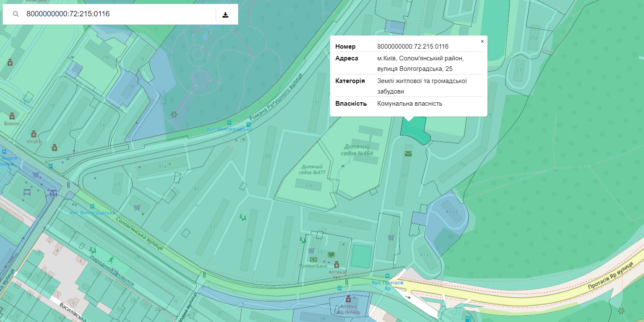The image size is (644, 322).
Task: Click the Аптека від складу pharmacy icon
Action: click(348, 299)
